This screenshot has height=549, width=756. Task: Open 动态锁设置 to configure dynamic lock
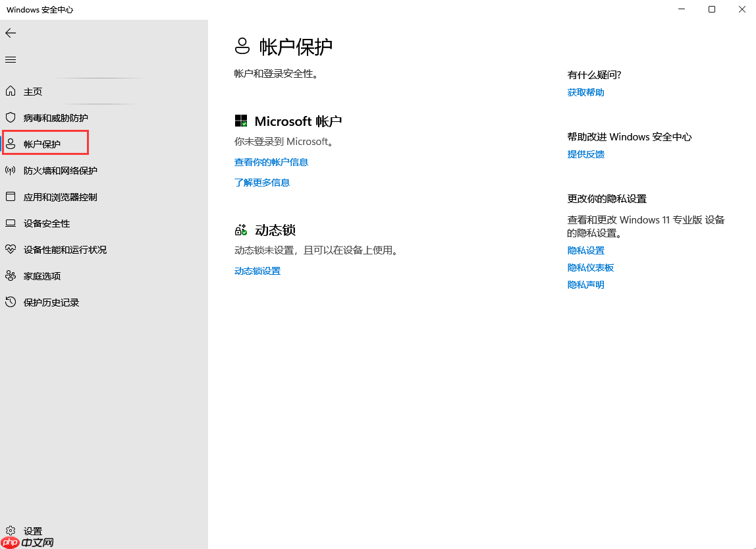point(257,270)
